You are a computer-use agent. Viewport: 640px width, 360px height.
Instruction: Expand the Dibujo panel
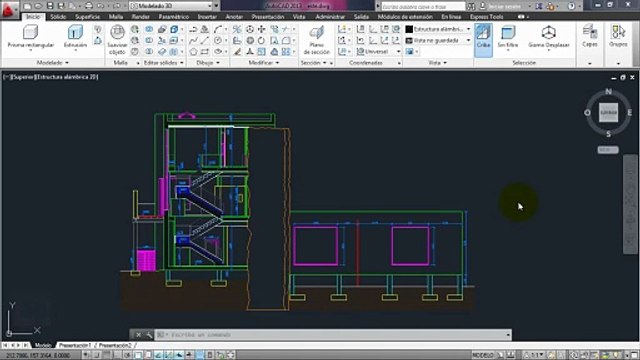pyautogui.click(x=208, y=63)
